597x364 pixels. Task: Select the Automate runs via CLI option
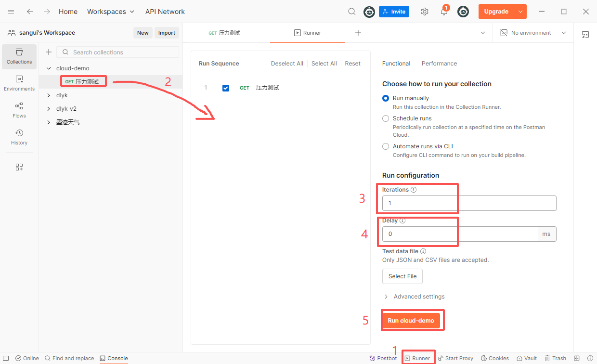pos(386,146)
